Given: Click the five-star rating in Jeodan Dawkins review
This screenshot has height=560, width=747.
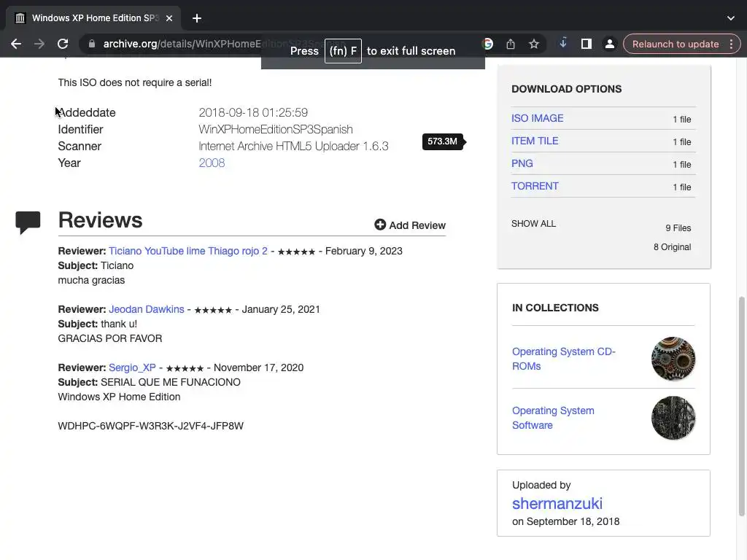Looking at the screenshot, I should [x=213, y=310].
